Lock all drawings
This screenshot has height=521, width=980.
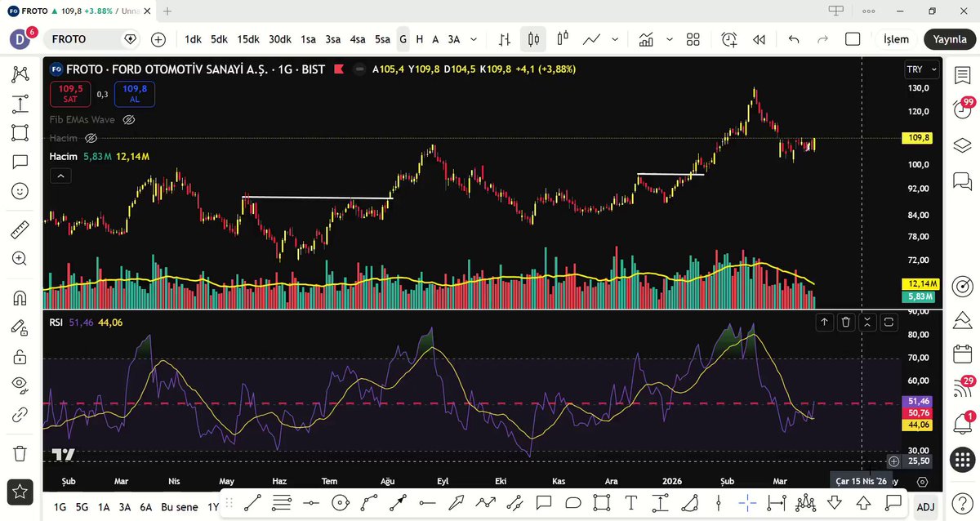point(20,356)
